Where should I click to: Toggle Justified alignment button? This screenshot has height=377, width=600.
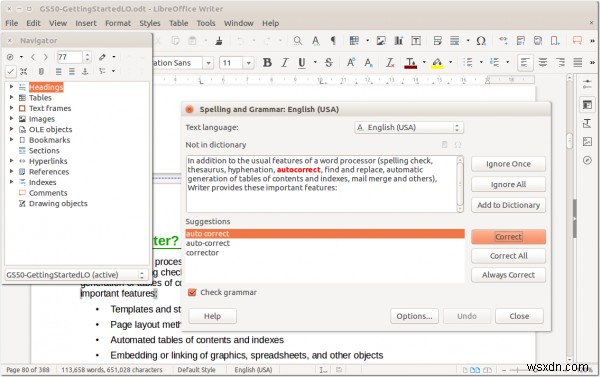tap(577, 62)
